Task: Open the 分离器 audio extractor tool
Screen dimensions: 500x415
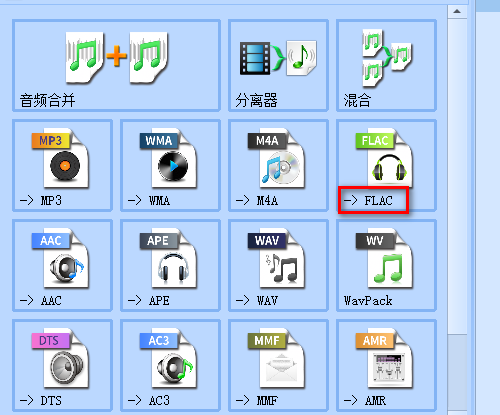Action: [x=278, y=65]
